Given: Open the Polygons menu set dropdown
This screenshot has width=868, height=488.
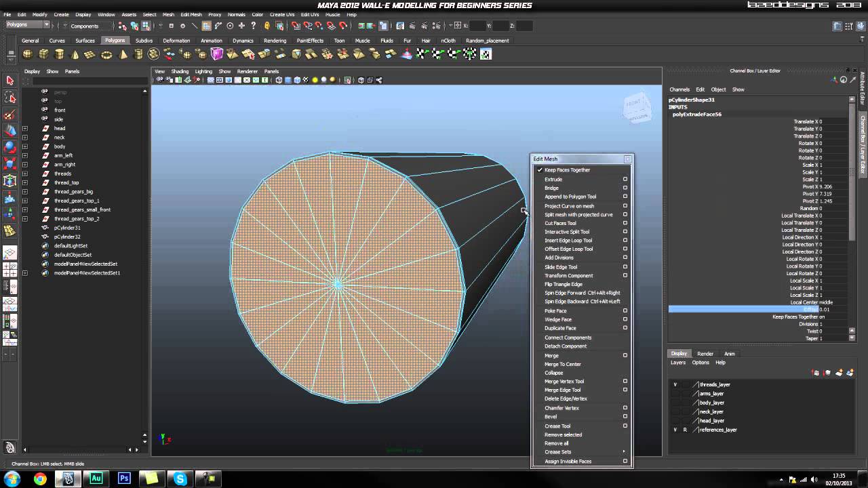Looking at the screenshot, I should [x=28, y=25].
